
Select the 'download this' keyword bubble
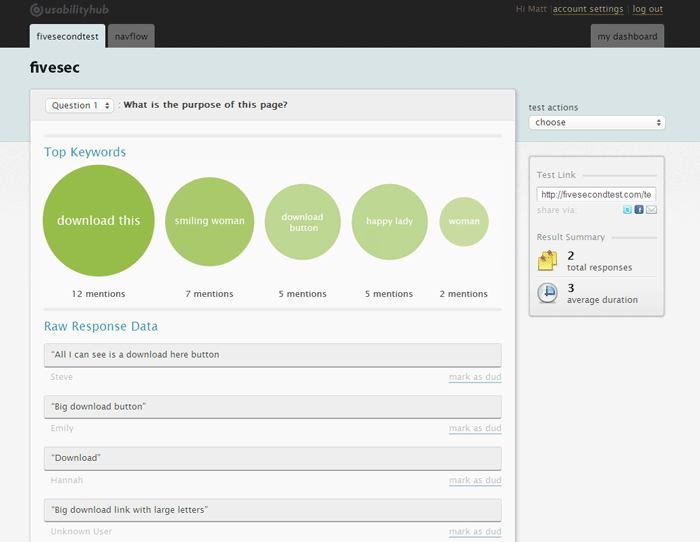click(99, 221)
